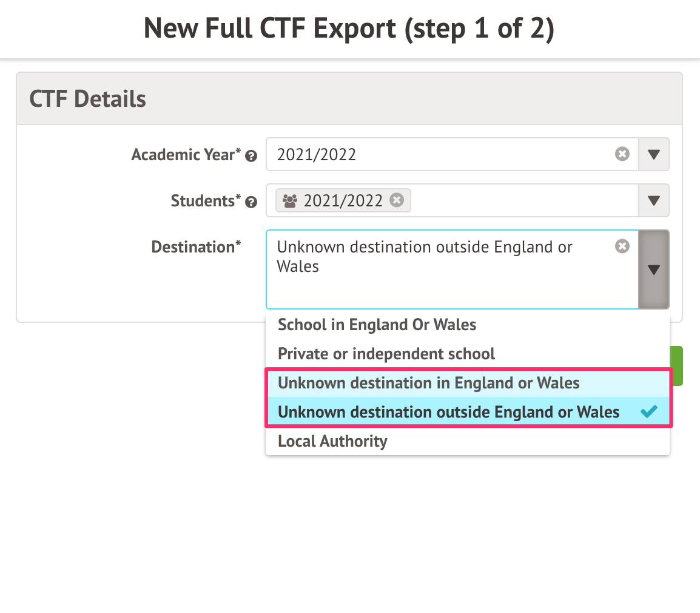Image resolution: width=700 pixels, height=613 pixels.
Task: Remove the 2021/2022 students tag
Action: (396, 200)
